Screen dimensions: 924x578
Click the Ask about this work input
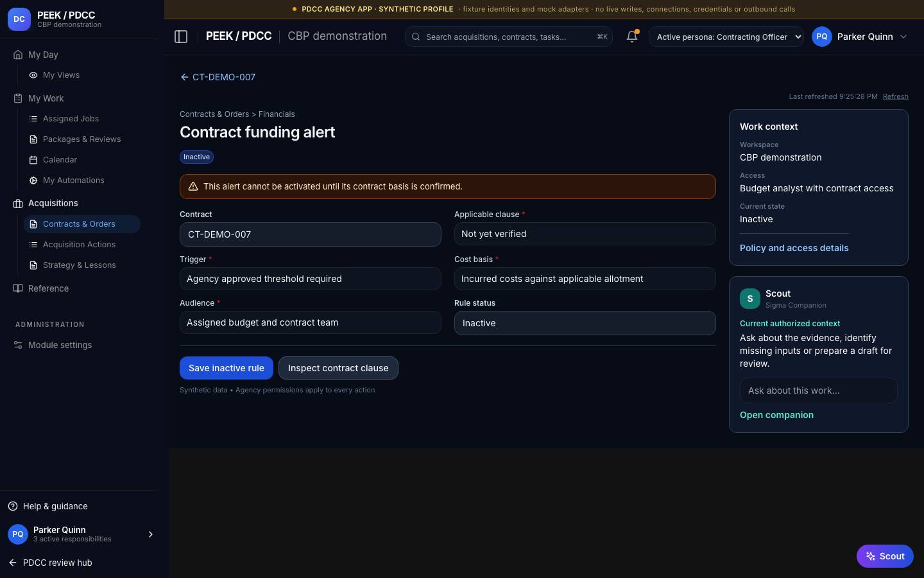tap(818, 390)
